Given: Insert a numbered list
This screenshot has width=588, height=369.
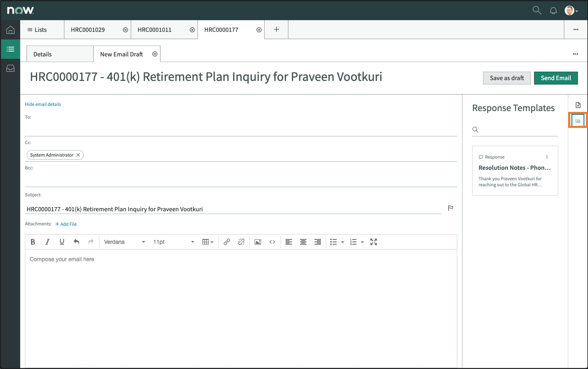Looking at the screenshot, I should 353,242.
